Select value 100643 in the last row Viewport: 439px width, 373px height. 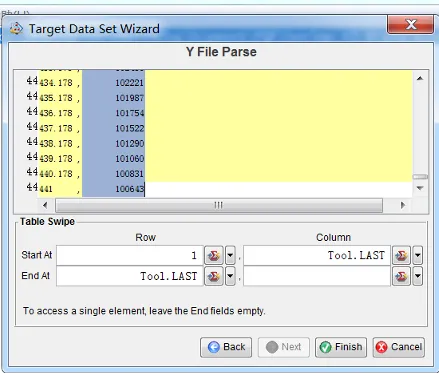pyautogui.click(x=130, y=189)
